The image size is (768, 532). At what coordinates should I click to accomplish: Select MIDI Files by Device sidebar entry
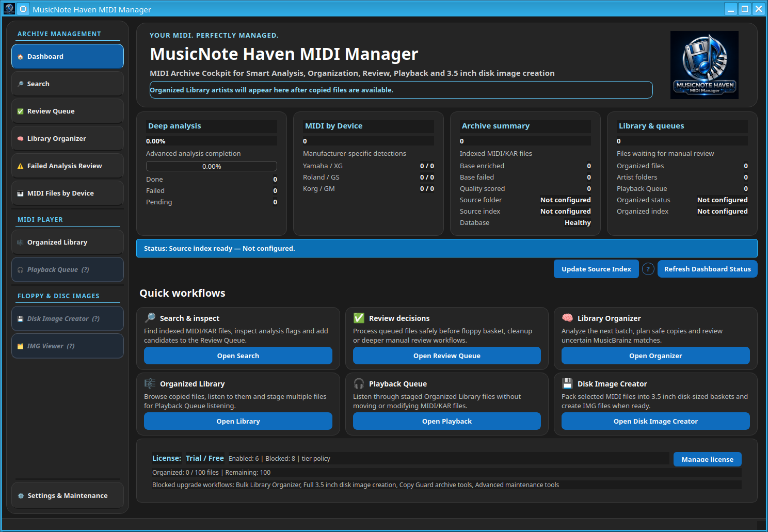[68, 193]
